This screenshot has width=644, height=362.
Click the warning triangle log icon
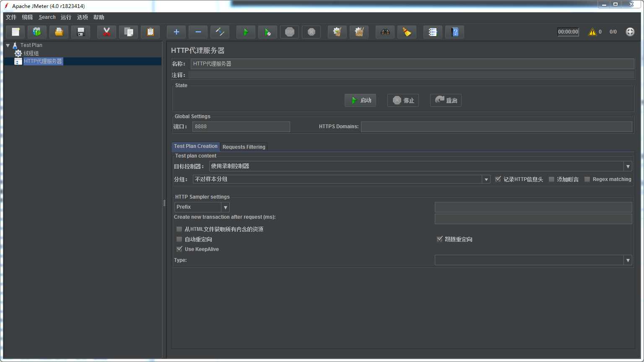pos(592,32)
